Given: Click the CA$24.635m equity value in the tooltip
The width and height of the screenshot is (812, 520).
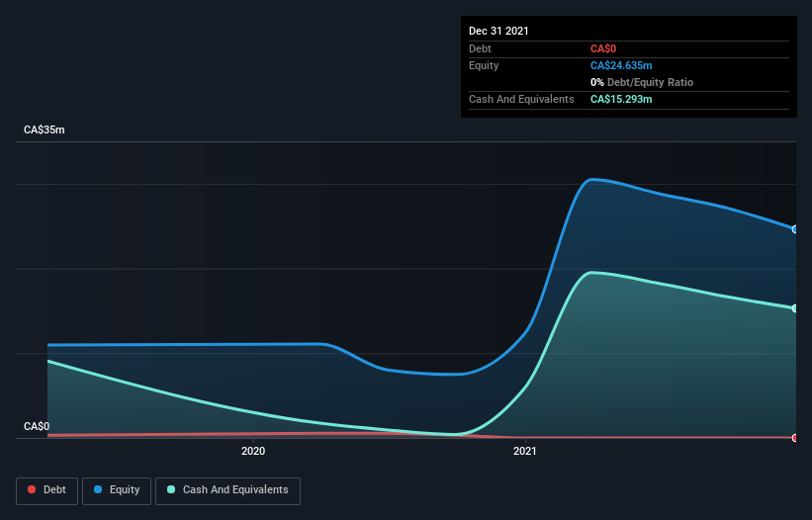Looking at the screenshot, I should pyautogui.click(x=621, y=65).
